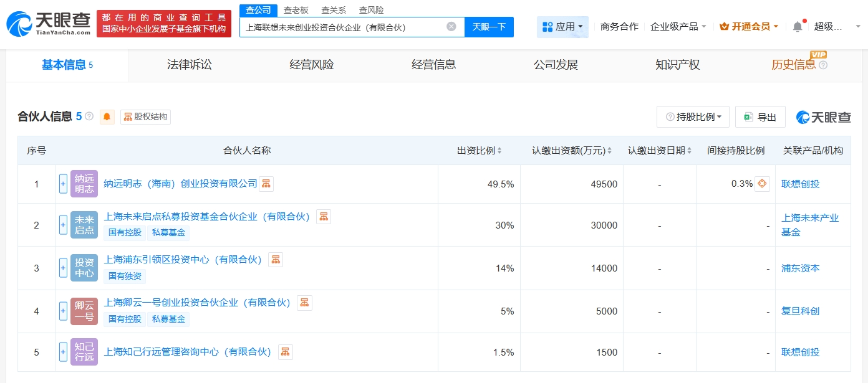Expand row 1 纳远明志 with plus button
Image resolution: width=868 pixels, height=383 pixels.
pyautogui.click(x=63, y=184)
